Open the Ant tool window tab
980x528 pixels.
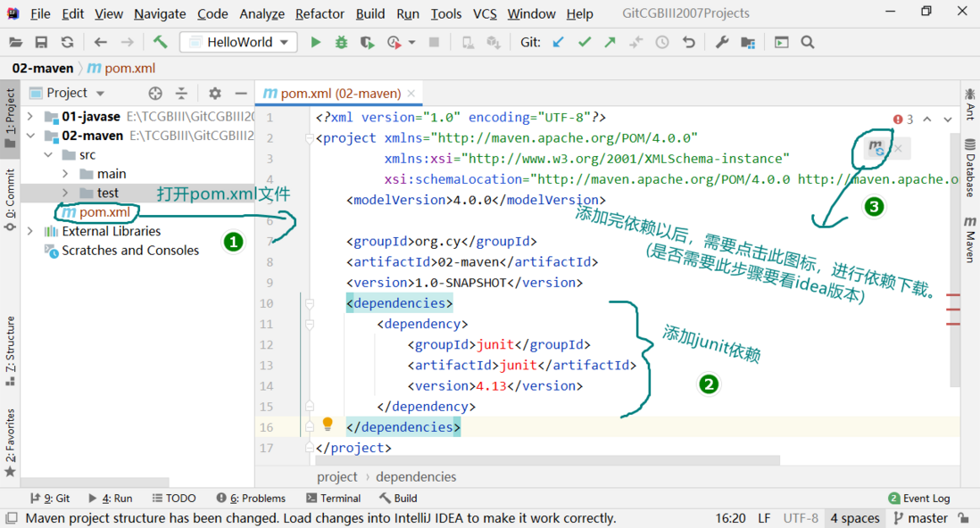(969, 103)
